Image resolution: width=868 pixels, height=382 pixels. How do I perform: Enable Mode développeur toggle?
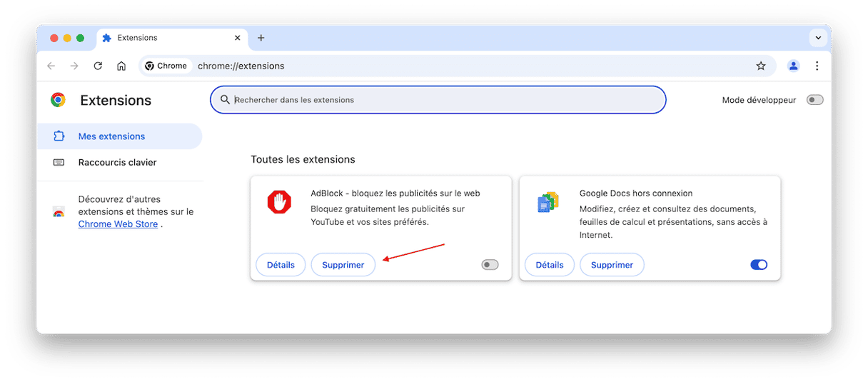coord(814,100)
